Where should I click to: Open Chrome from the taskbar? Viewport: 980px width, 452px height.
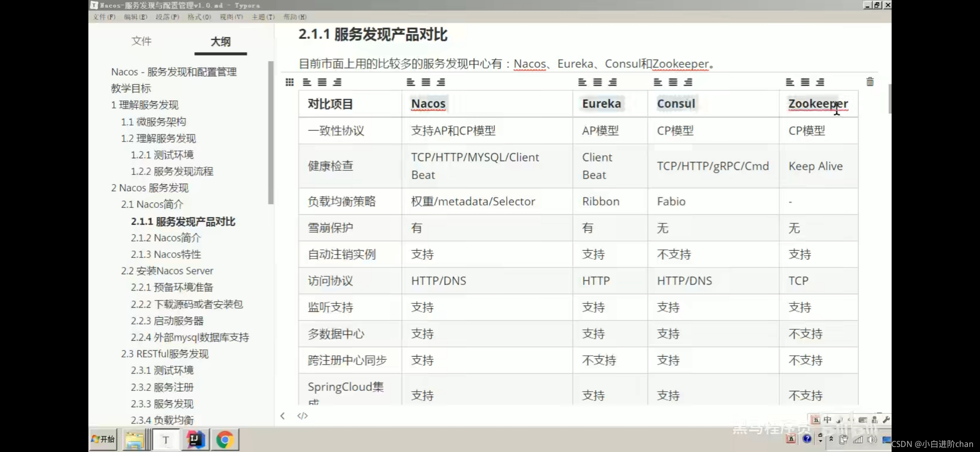point(225,439)
